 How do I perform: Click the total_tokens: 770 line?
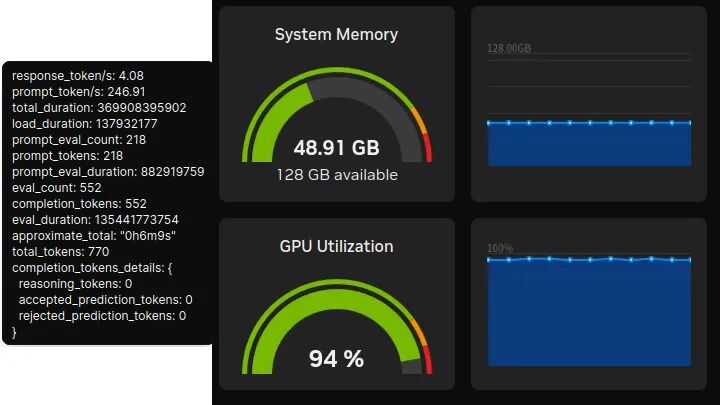tap(60, 252)
